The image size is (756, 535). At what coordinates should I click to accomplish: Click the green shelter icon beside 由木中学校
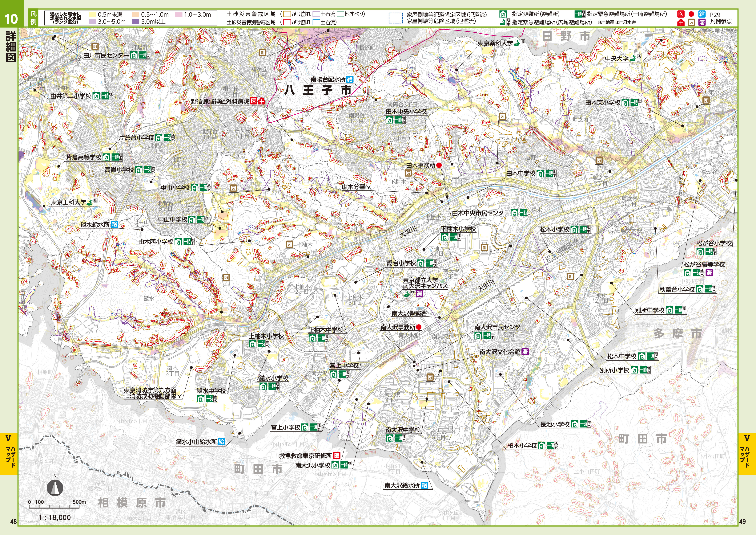point(540,173)
